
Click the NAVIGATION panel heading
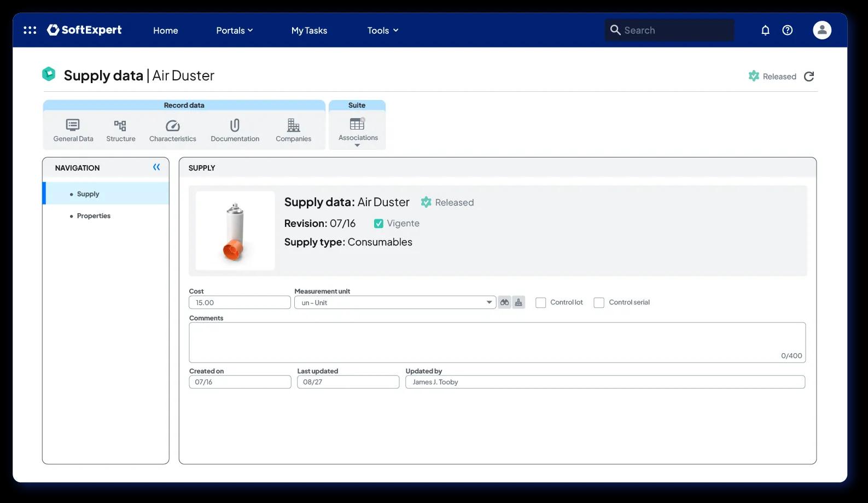click(77, 168)
